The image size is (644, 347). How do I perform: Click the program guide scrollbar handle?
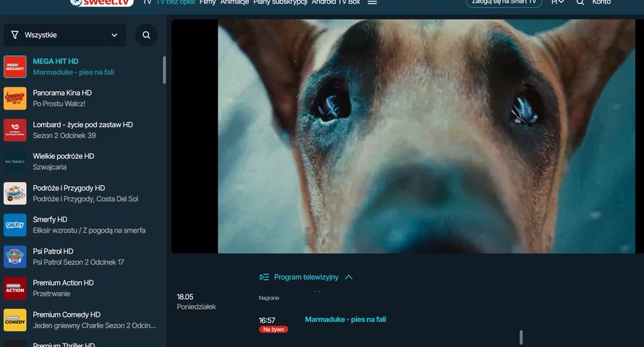(521, 338)
